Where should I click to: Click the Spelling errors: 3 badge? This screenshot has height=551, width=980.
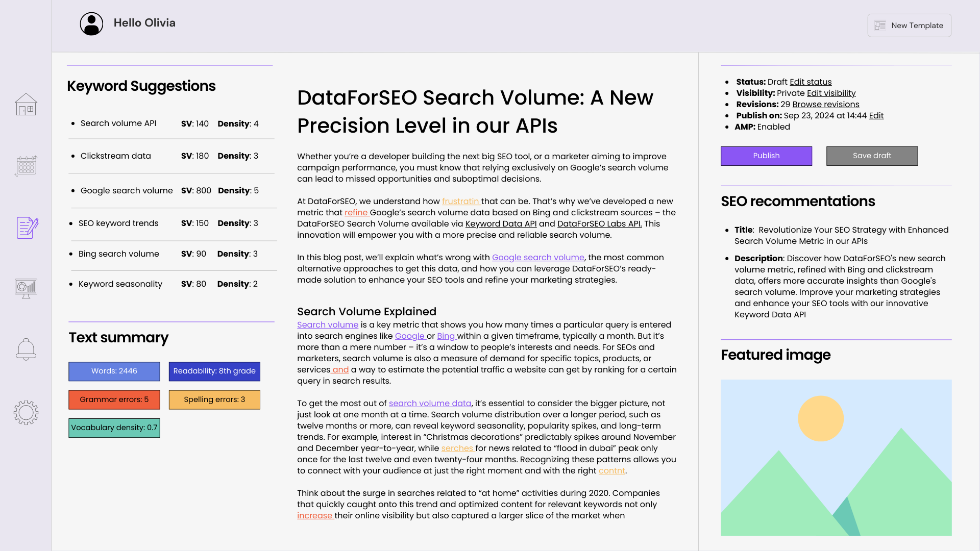[214, 399]
